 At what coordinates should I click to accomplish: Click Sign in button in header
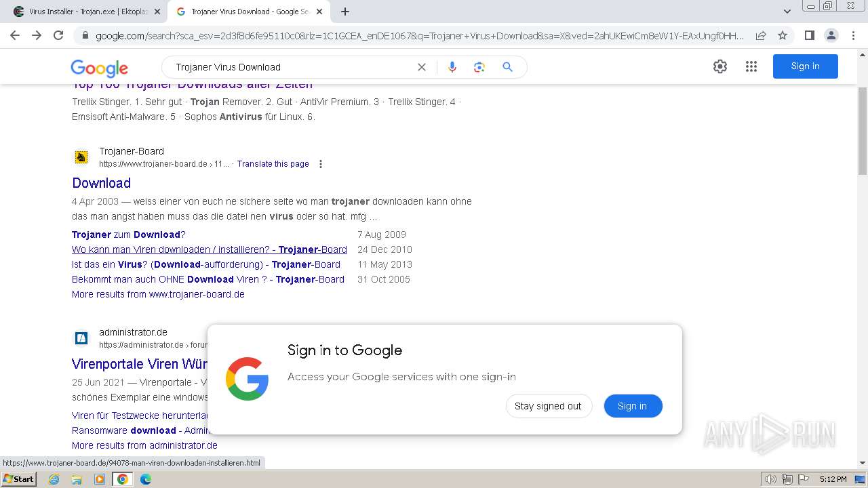pyautogui.click(x=806, y=66)
